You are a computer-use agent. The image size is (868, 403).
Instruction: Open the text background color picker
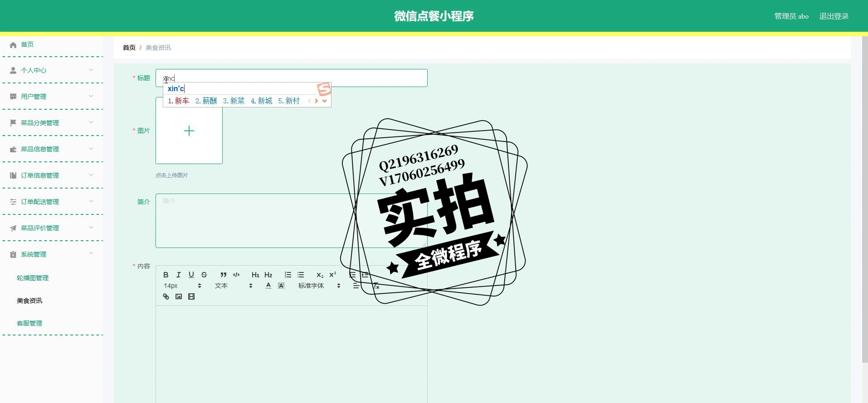(x=281, y=286)
